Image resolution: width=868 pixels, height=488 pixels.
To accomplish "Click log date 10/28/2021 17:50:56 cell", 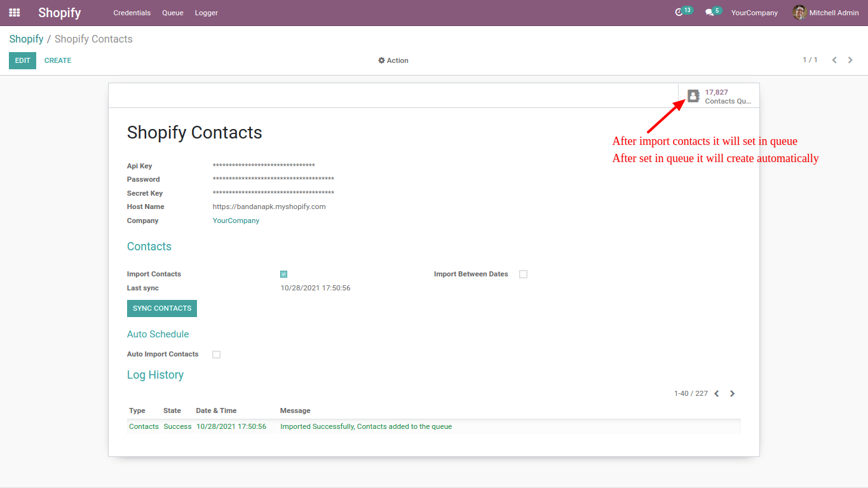I will tap(231, 426).
